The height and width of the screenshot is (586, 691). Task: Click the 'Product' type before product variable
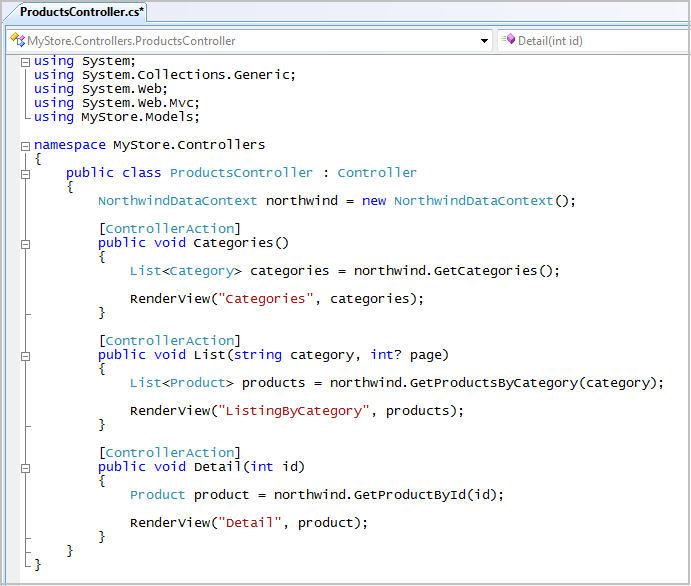click(157, 495)
